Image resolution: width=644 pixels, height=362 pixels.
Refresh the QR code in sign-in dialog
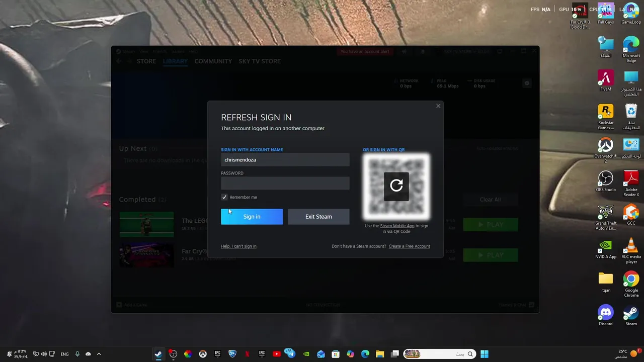tap(396, 186)
